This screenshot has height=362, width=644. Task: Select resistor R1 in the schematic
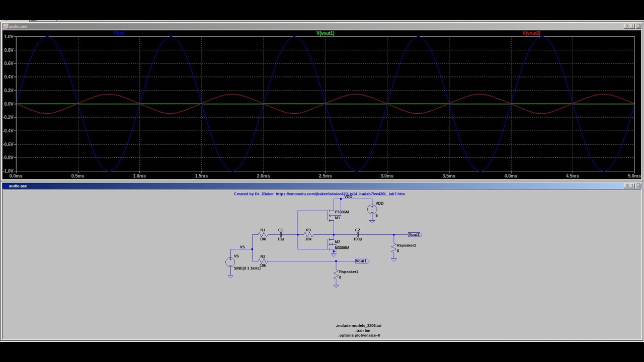pos(262,234)
